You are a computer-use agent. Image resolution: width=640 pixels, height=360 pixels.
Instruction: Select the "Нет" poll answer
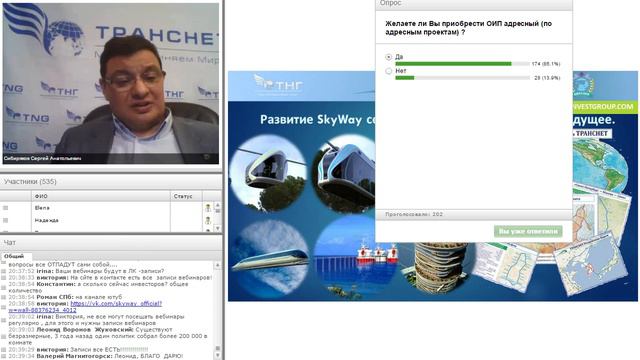[x=389, y=71]
